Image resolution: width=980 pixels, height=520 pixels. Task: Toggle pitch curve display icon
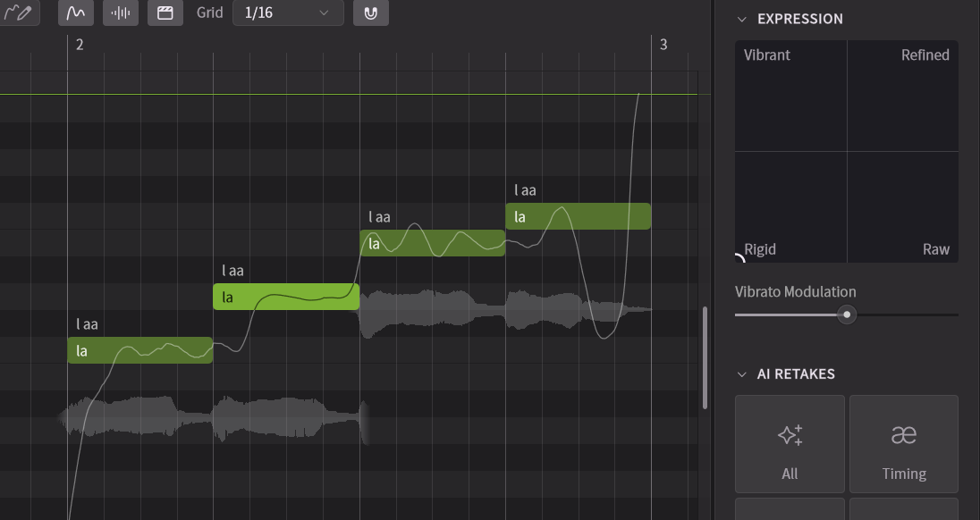tap(76, 13)
